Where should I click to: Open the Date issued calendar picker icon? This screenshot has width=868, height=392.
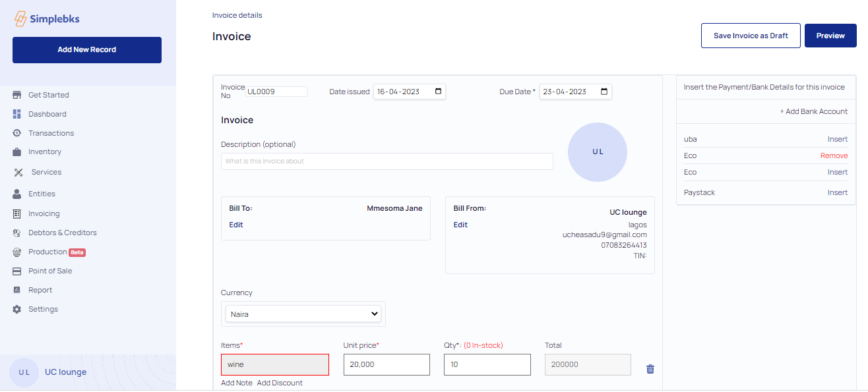tap(439, 92)
